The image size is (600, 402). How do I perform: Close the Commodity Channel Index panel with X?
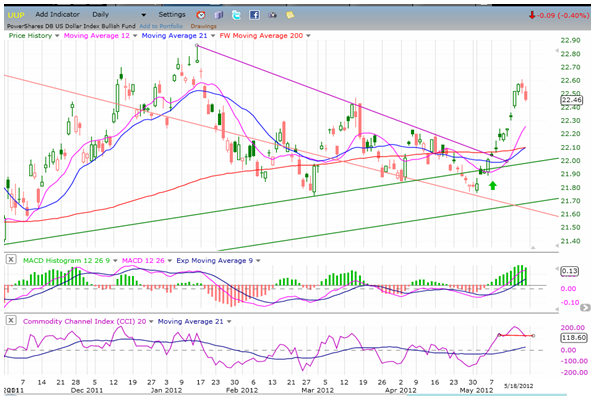[x=11, y=321]
